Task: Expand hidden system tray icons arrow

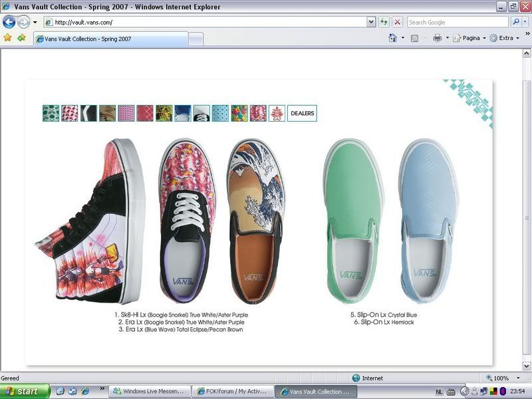Action: (464, 392)
